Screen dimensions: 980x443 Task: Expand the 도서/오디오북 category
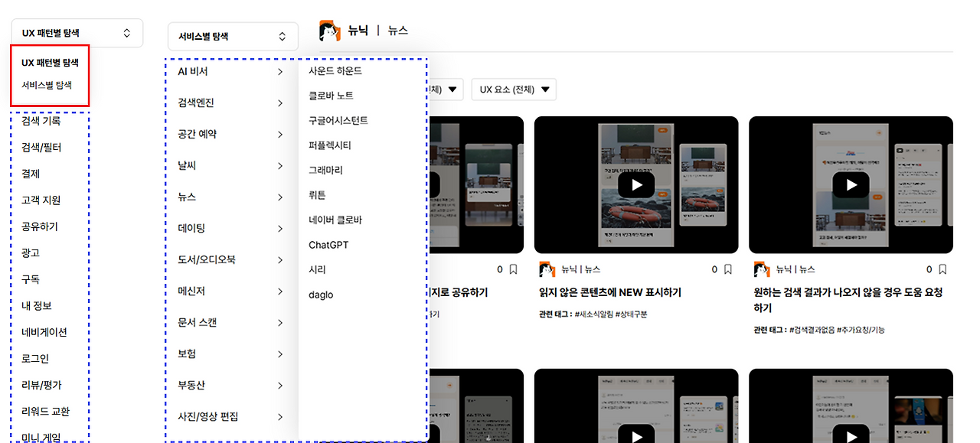[232, 259]
